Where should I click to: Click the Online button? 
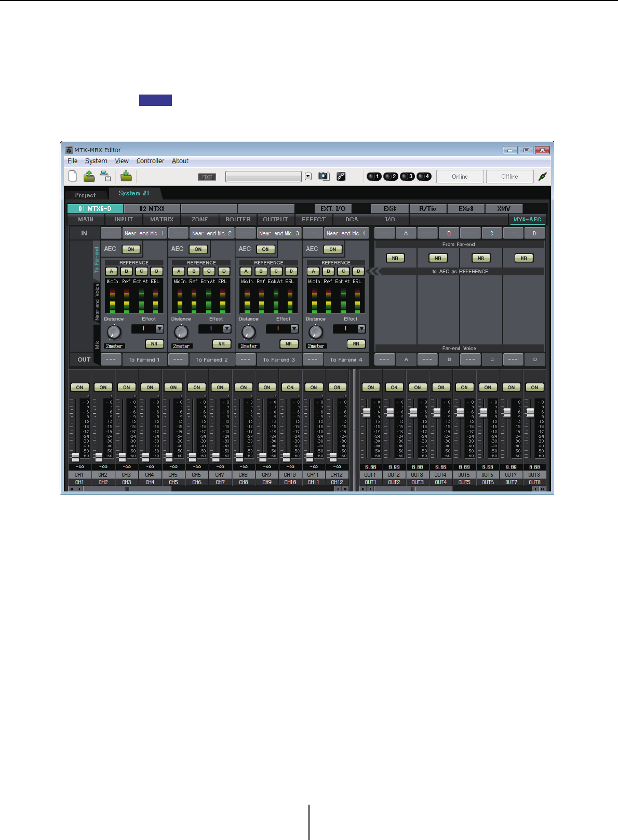460,177
